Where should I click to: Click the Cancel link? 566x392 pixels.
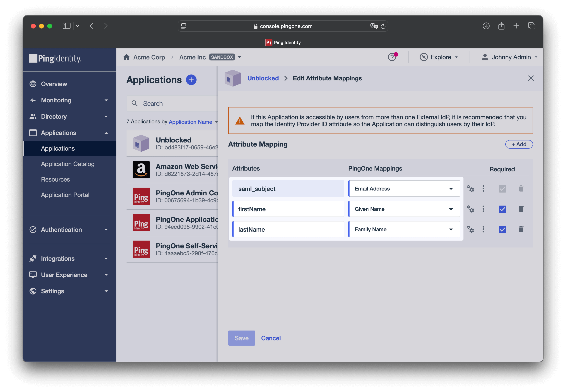(271, 338)
